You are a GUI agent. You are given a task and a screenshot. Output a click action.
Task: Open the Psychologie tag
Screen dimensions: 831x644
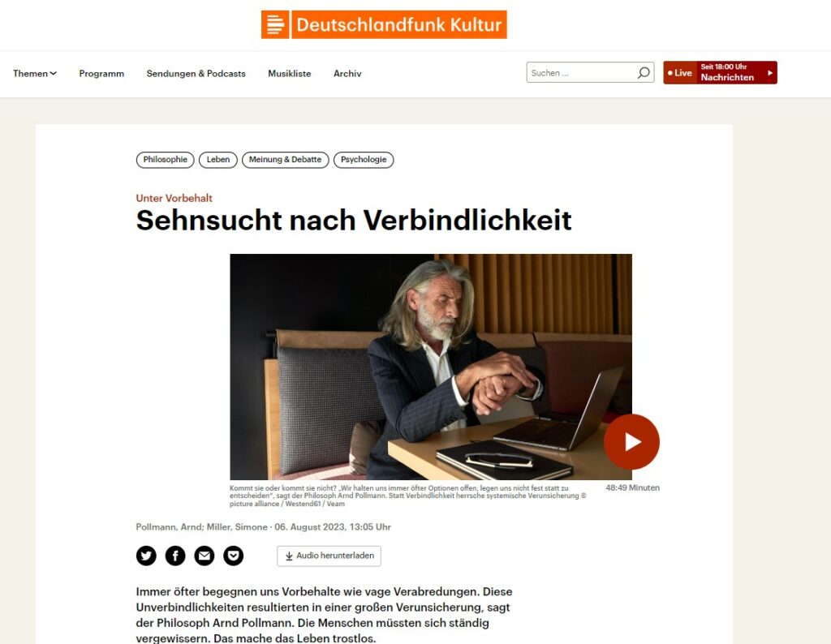tap(364, 160)
